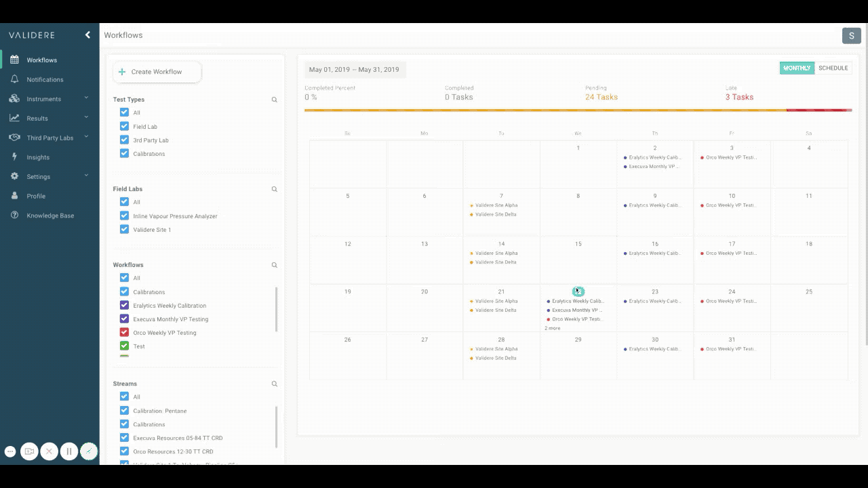
Task: Click the Instruments sidebar icon
Action: [14, 99]
